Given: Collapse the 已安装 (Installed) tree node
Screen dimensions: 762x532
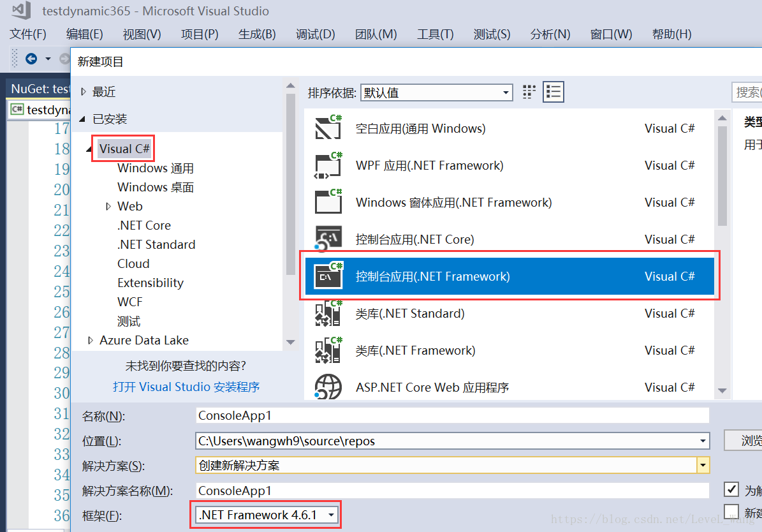Looking at the screenshot, I should coord(83,119).
